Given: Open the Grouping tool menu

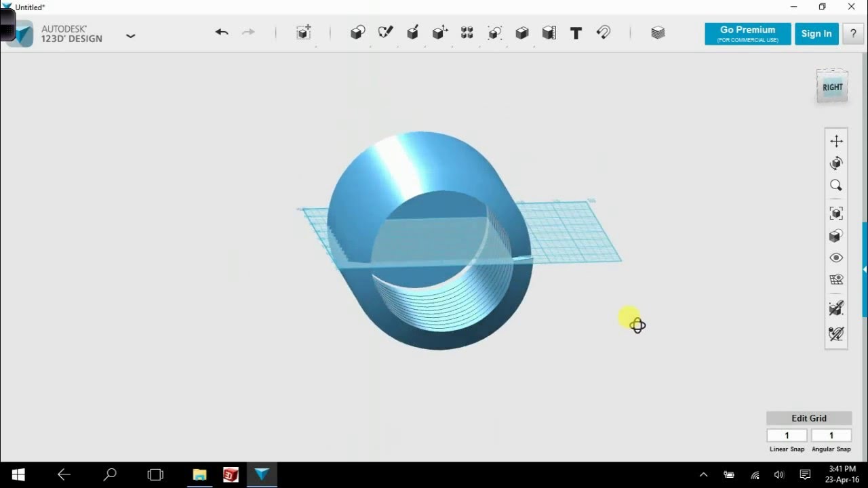Looking at the screenshot, I should (x=495, y=33).
